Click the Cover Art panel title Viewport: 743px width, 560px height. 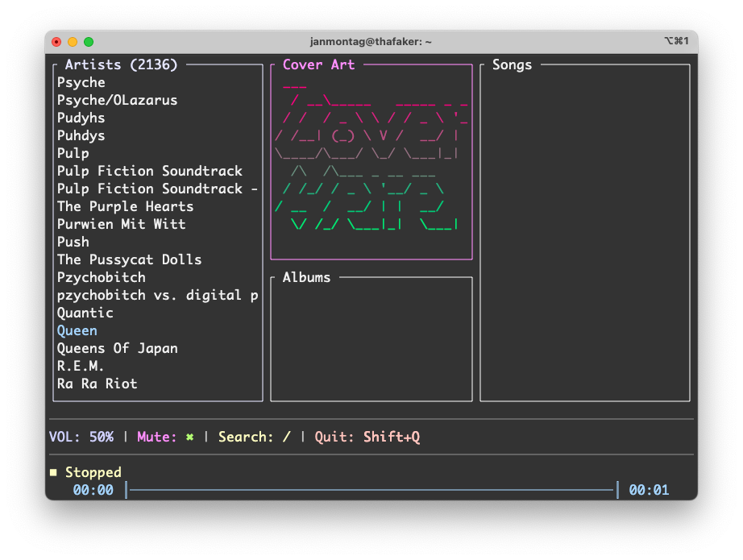tap(318, 64)
